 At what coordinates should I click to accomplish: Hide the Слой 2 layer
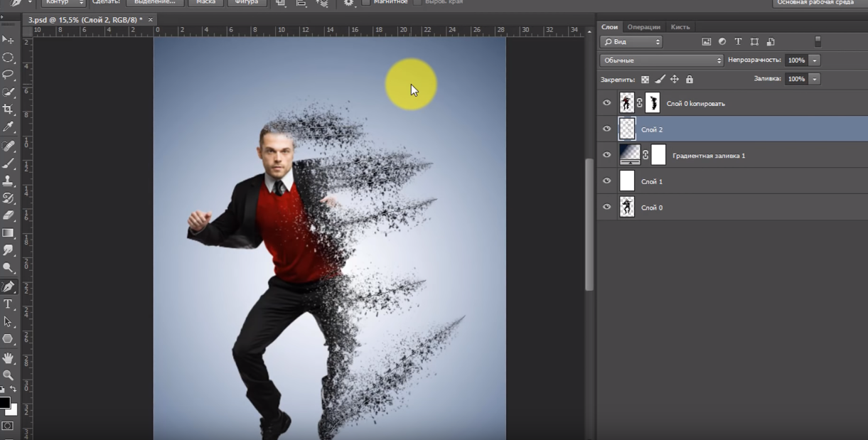(x=606, y=129)
